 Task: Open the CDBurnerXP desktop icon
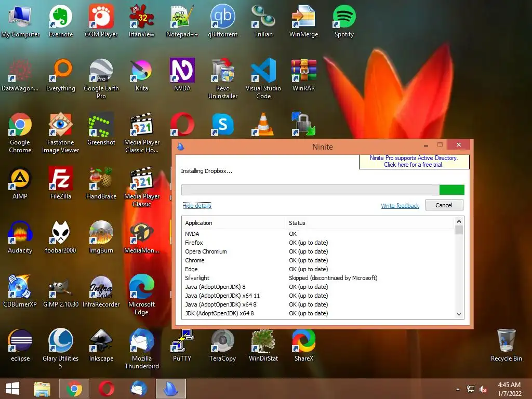(x=20, y=292)
